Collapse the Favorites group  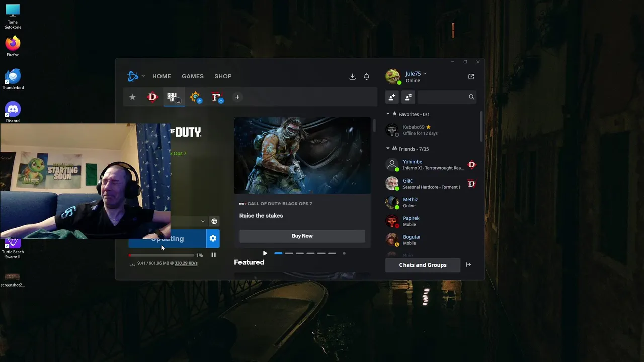pos(388,114)
